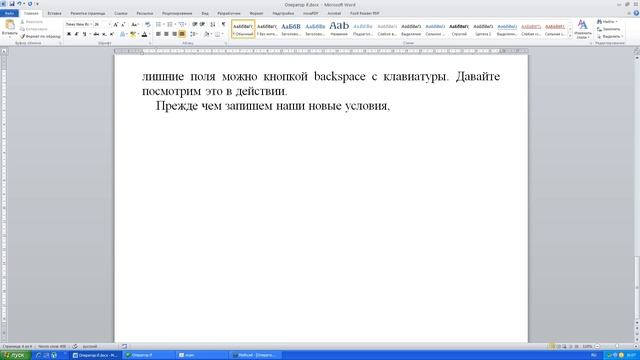Toggle the highlighted Justify alignment button
The height and width of the screenshot is (360, 640).
click(182, 34)
